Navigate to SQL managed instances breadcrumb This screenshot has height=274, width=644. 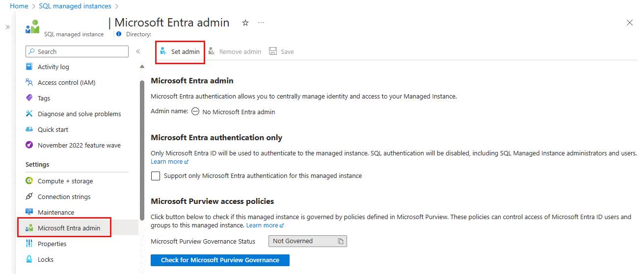[75, 6]
